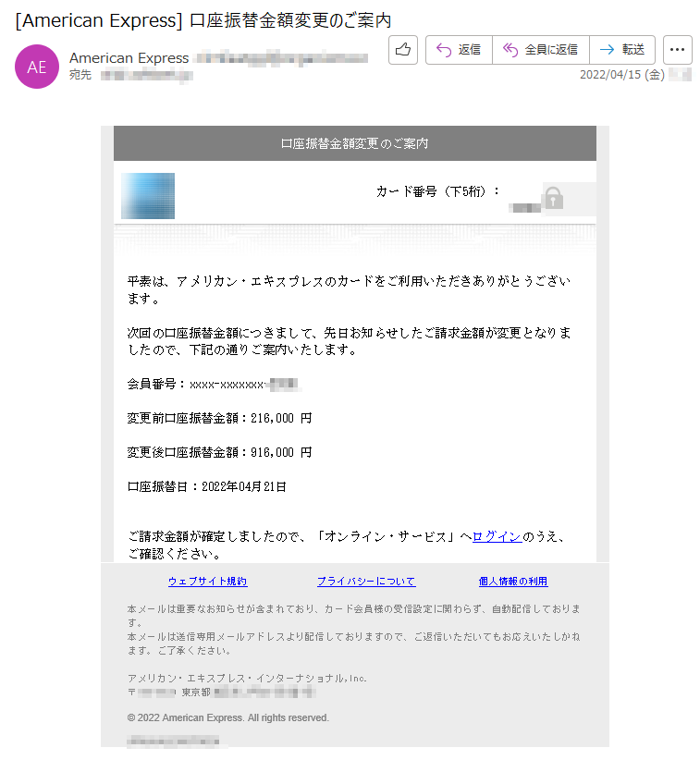Open the 個人情報の利用 link
This screenshot has height=760, width=700.
(x=513, y=582)
